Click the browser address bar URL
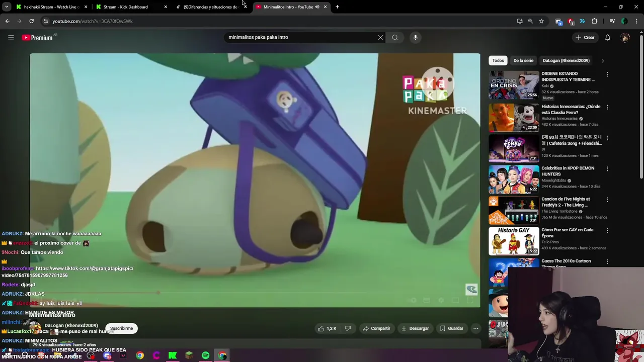The height and width of the screenshot is (362, 644). (93, 21)
